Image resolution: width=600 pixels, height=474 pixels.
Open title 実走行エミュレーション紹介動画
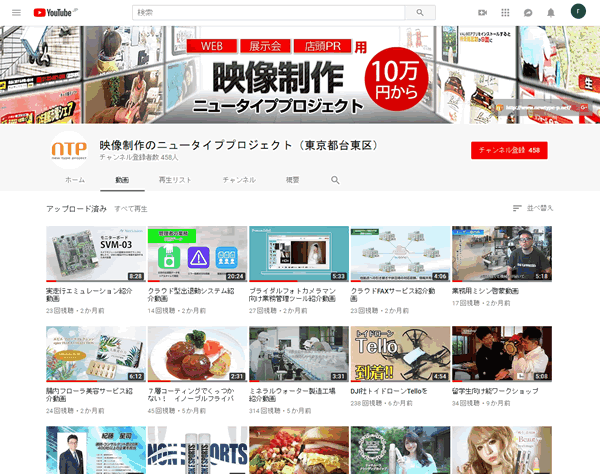click(89, 295)
